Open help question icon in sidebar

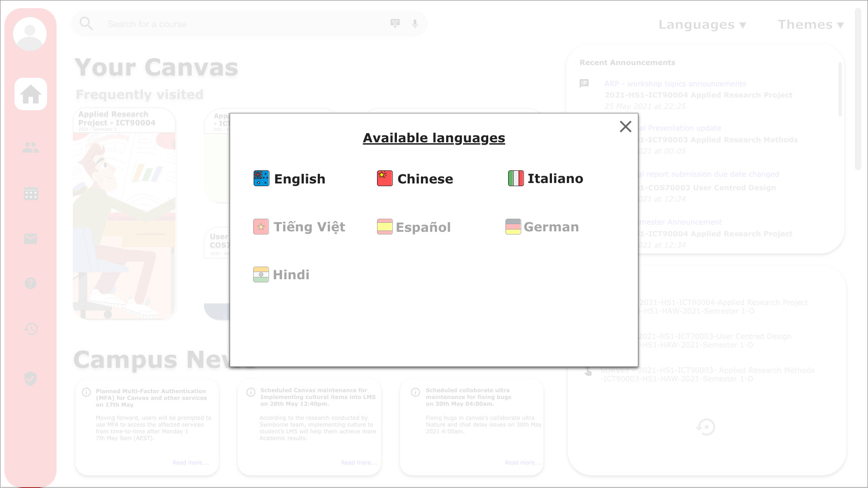31,283
